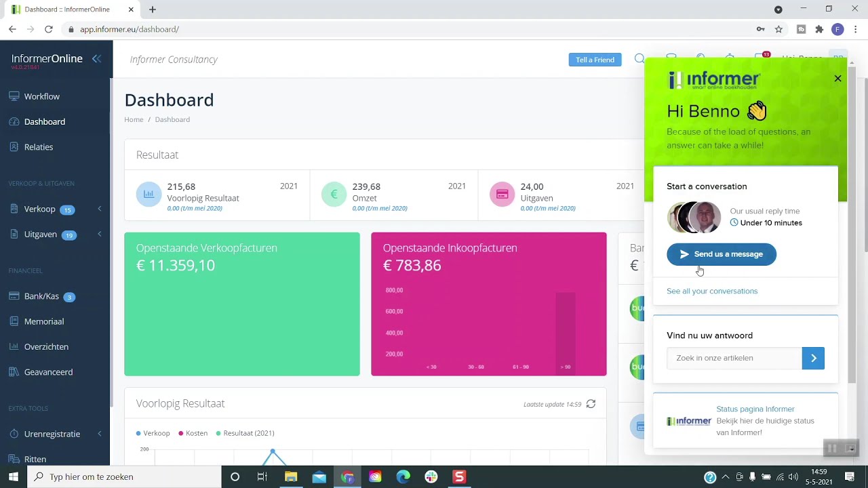Toggle the Kosten legend item
The image size is (868, 488).
(x=193, y=433)
